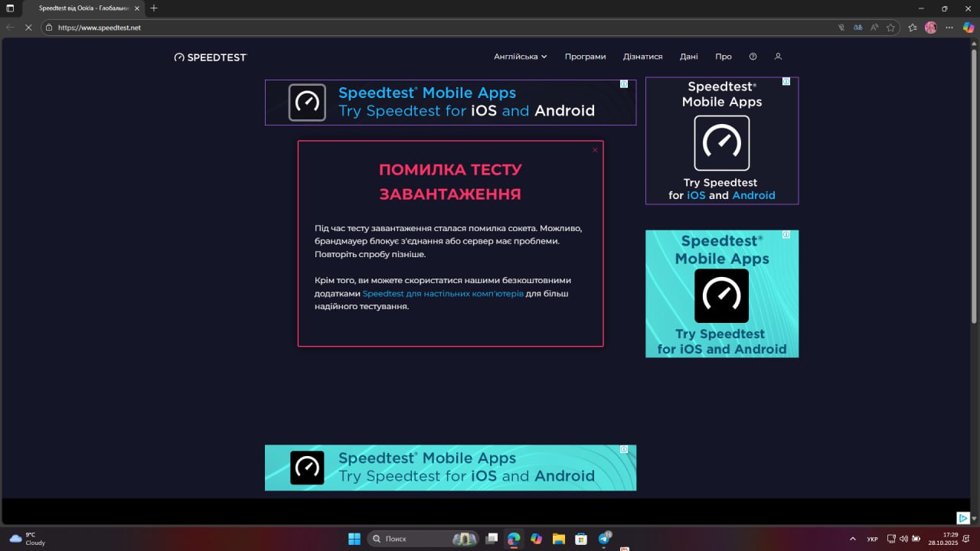Launch Copilot from the taskbar
This screenshot has height=551, width=980.
click(536, 539)
